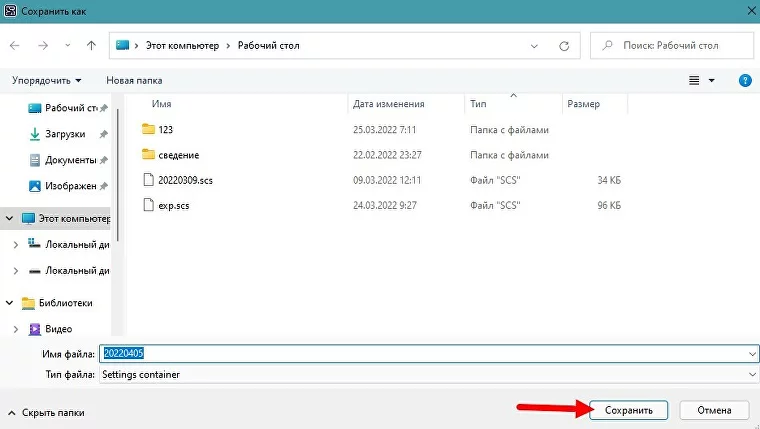The height and width of the screenshot is (429, 760).
Task: Expand the Этот компьютер tree node
Action: (11, 217)
